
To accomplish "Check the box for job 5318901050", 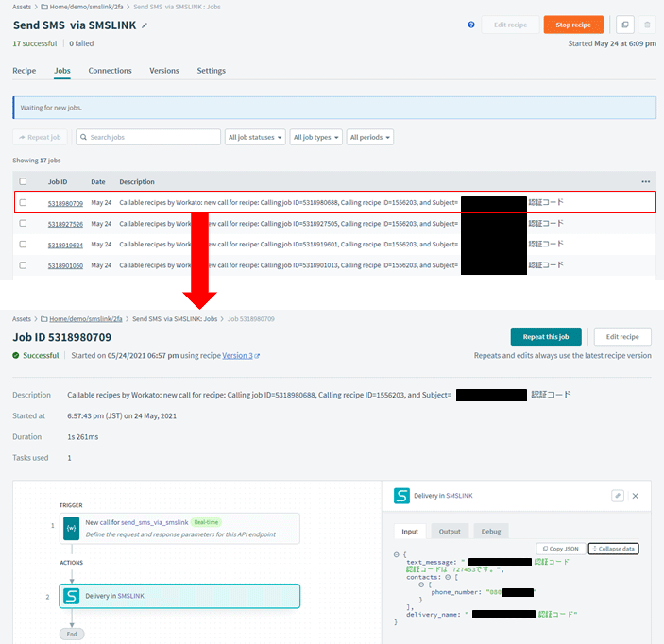I will tap(23, 265).
